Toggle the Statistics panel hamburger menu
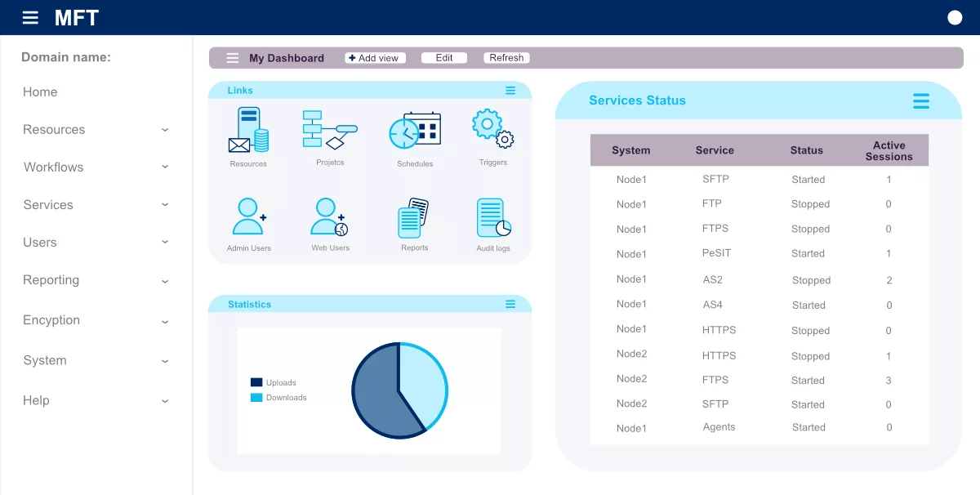 (510, 303)
